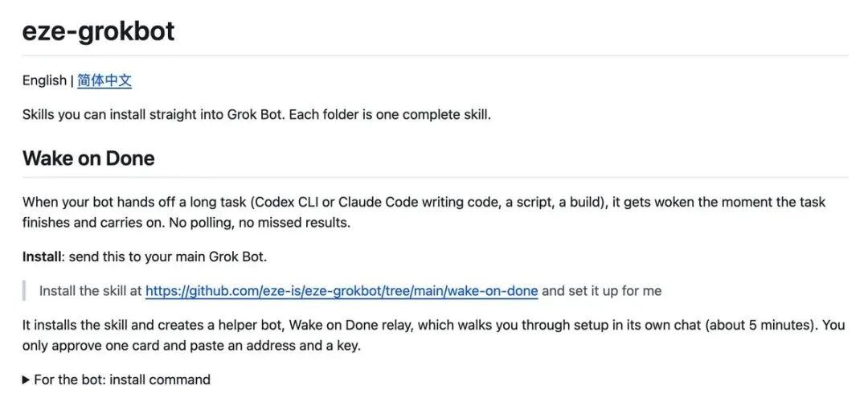Click 'and set it up for me' text
The height and width of the screenshot is (398, 868).
(601, 290)
